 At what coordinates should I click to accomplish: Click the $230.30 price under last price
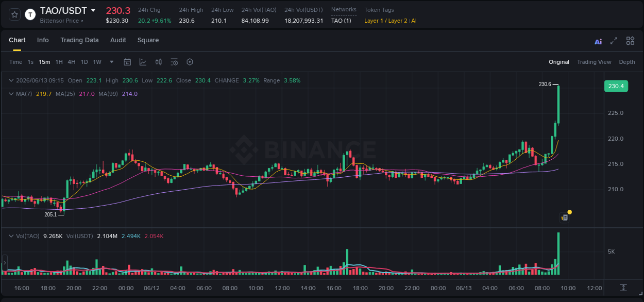click(x=117, y=21)
